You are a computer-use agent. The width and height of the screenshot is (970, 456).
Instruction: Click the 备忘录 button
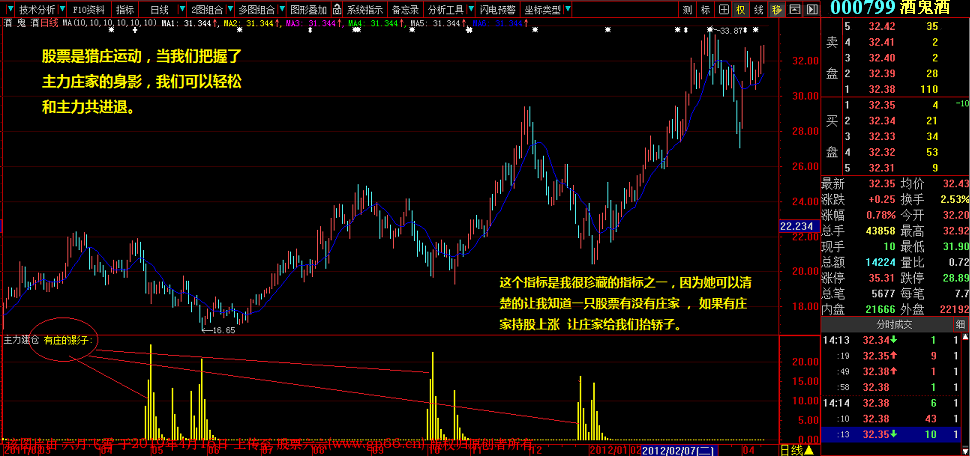pos(404,8)
